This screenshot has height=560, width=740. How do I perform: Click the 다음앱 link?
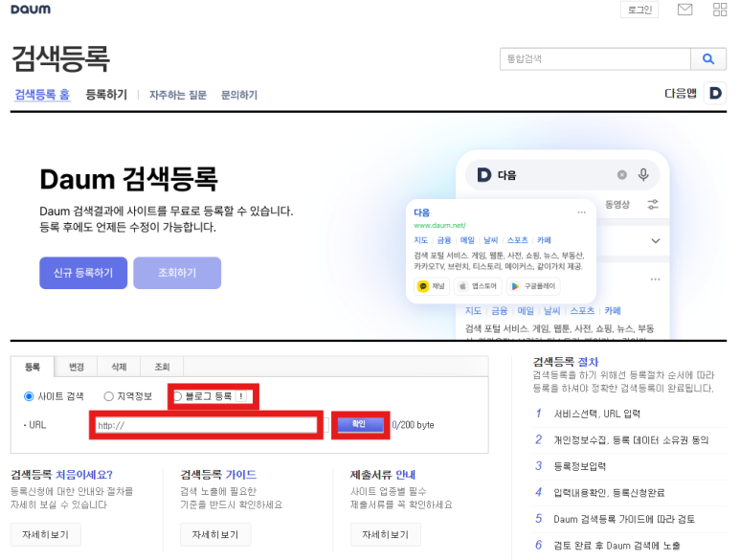tap(680, 94)
